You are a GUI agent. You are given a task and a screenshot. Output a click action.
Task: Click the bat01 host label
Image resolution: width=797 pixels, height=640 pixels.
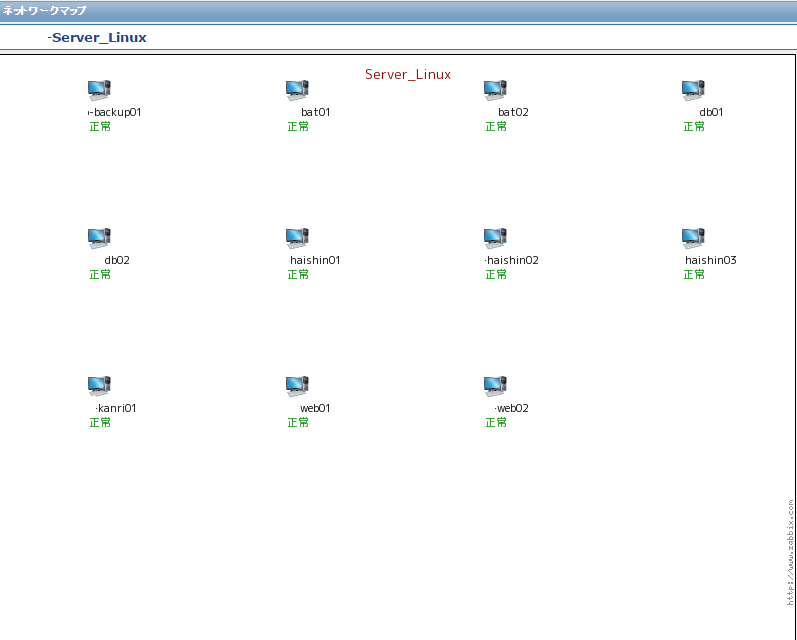pos(316,112)
